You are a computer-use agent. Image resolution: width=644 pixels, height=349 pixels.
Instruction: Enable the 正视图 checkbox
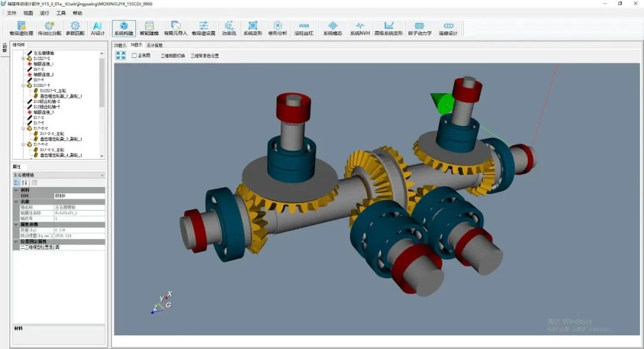(134, 55)
